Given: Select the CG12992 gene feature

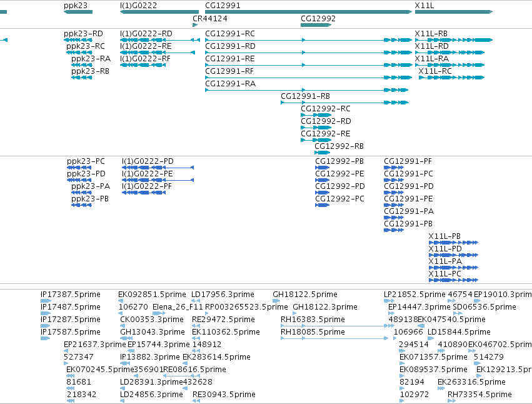Looking at the screenshot, I should coord(316,25).
